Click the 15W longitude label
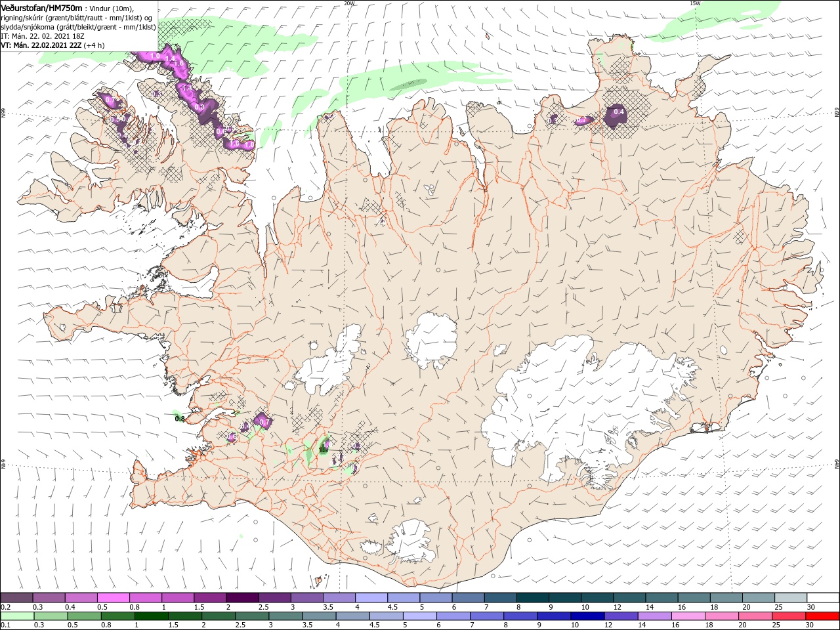Screen dimensions: 840x630 point(694,3)
